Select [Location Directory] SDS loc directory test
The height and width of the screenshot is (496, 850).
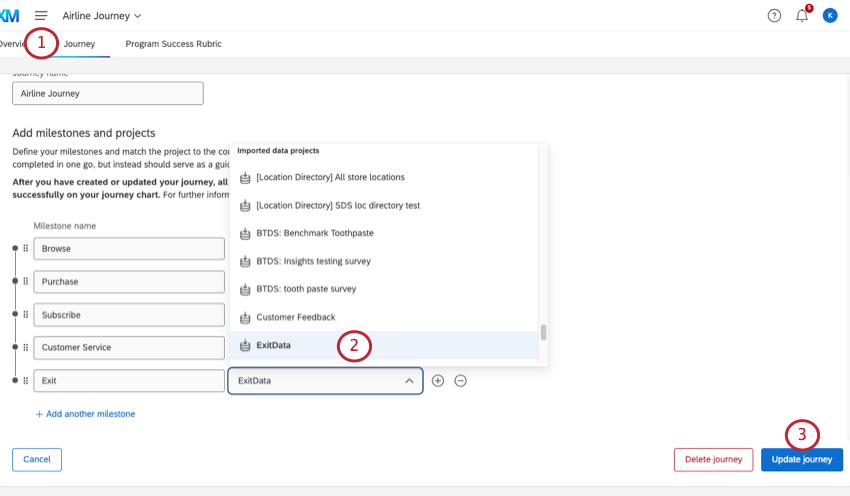click(x=384, y=205)
